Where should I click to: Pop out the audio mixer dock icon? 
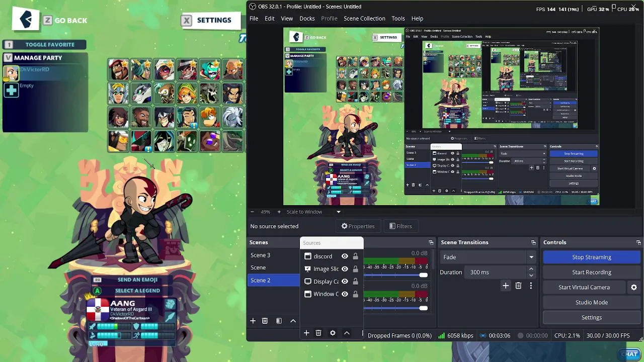[431, 242]
